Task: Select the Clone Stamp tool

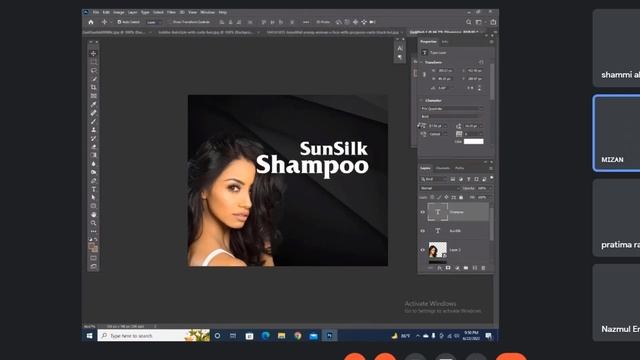Action: 93,130
